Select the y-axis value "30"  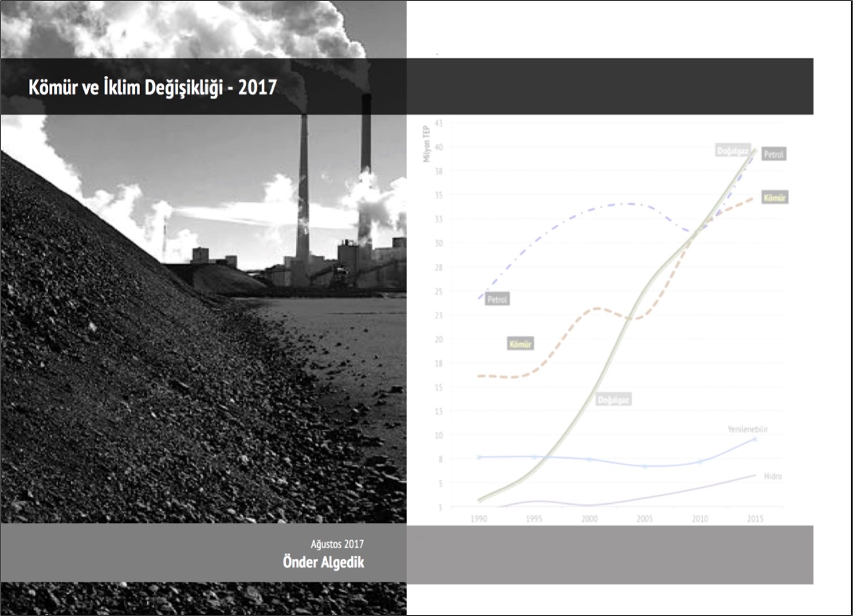[438, 243]
